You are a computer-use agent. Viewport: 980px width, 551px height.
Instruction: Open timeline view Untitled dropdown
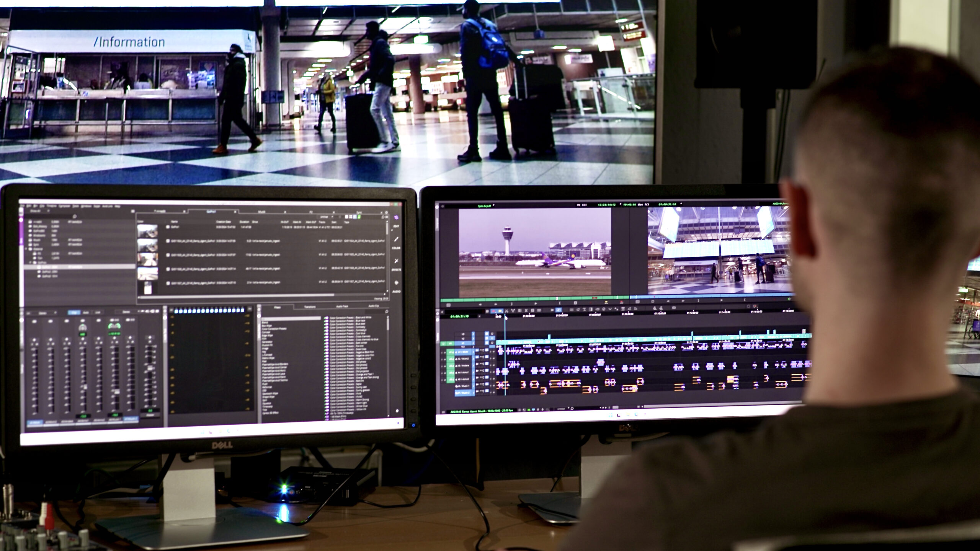click(x=563, y=409)
